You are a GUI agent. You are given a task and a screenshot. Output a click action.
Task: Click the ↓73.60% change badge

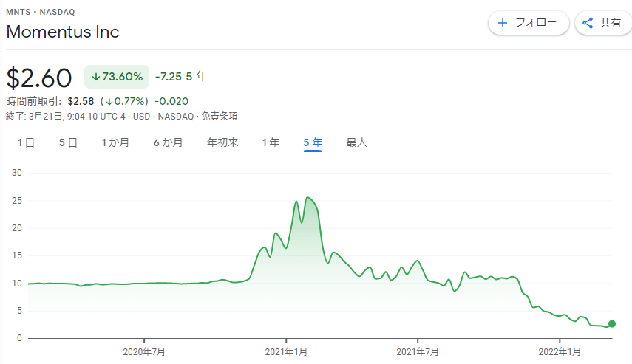pos(117,77)
